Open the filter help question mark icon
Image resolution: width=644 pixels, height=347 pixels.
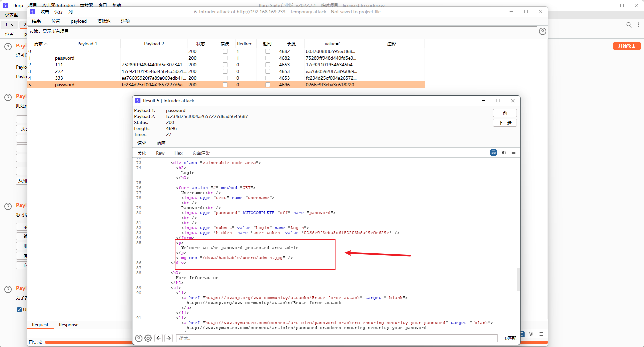coord(543,31)
